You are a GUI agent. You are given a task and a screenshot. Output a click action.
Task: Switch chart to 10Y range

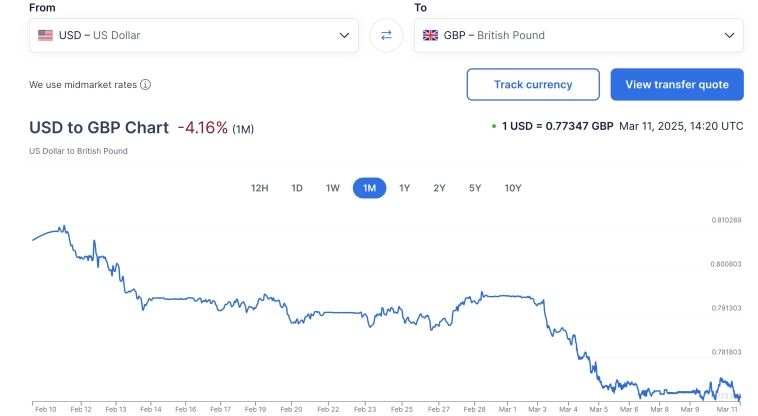tap(513, 188)
